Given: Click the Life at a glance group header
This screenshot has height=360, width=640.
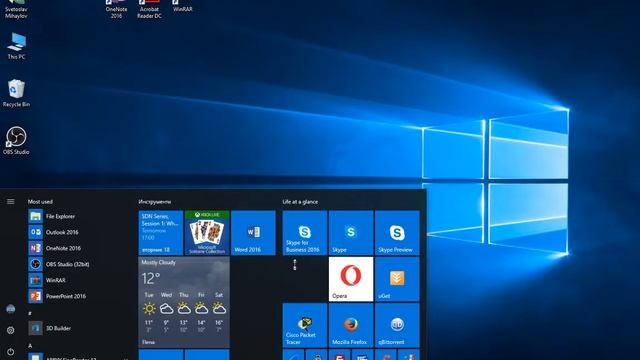Looking at the screenshot, I should click(300, 202).
